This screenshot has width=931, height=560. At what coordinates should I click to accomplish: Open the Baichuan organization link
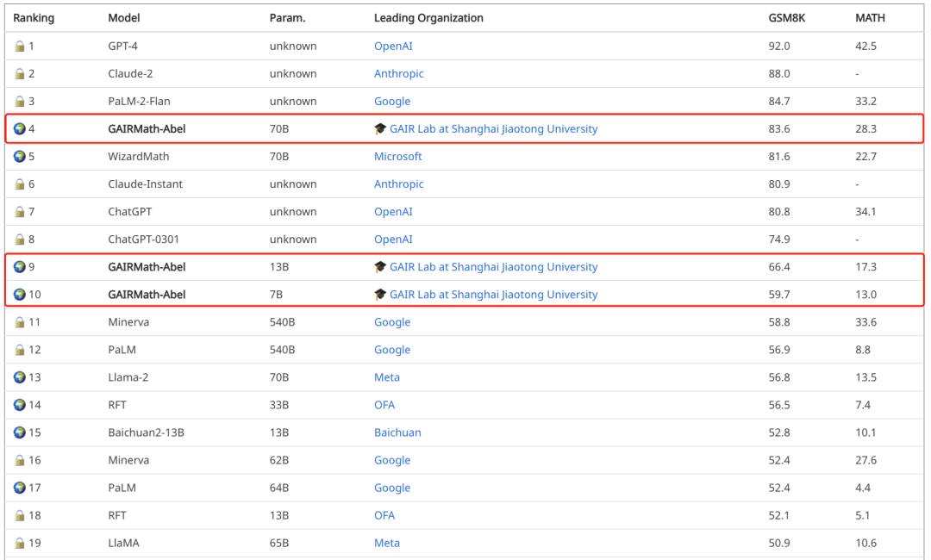397,432
